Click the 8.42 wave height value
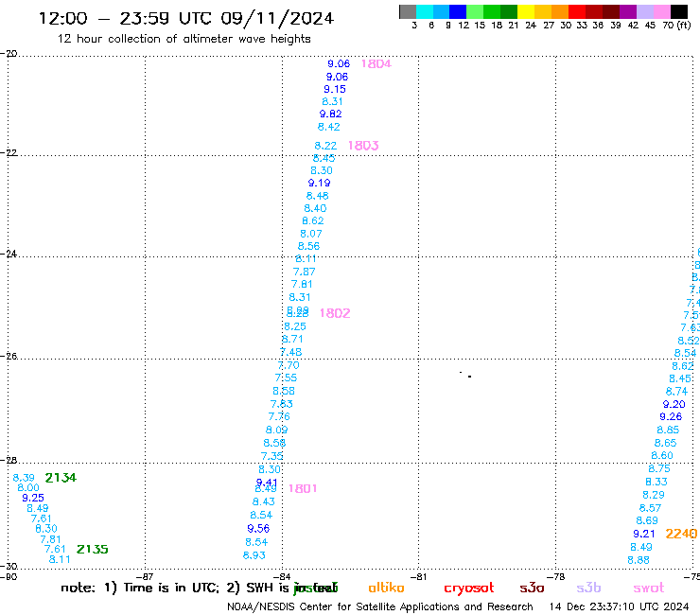 pos(328,127)
